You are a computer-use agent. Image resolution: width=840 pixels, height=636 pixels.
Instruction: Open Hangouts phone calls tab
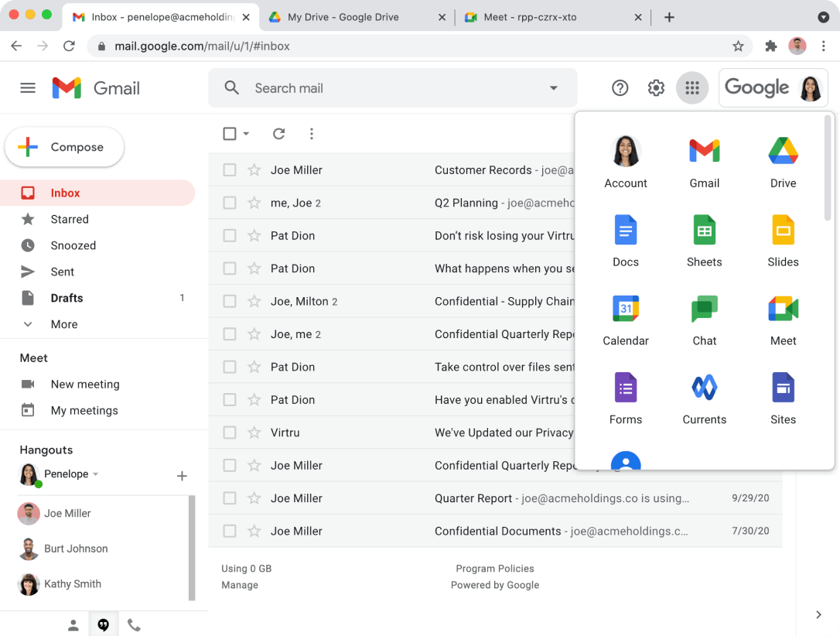coord(134,624)
